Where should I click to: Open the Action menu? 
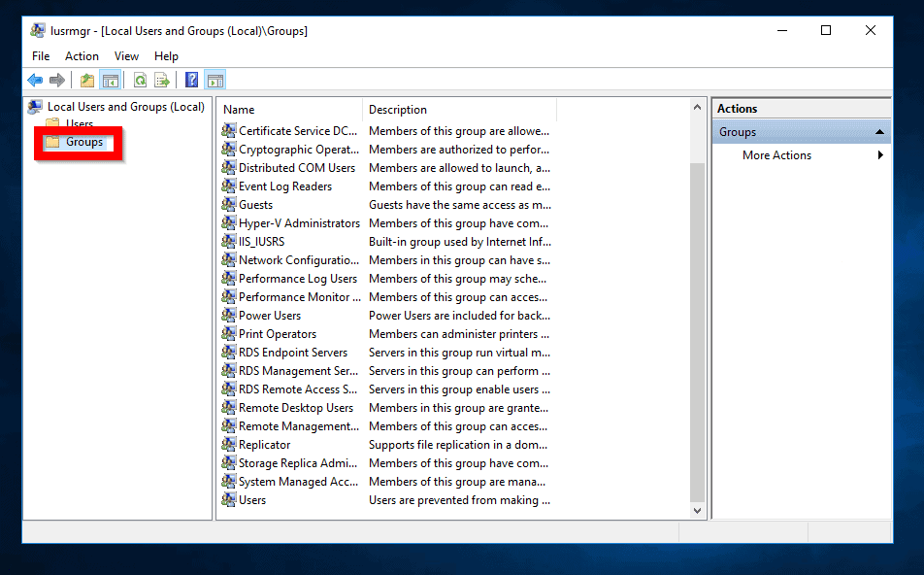82,56
